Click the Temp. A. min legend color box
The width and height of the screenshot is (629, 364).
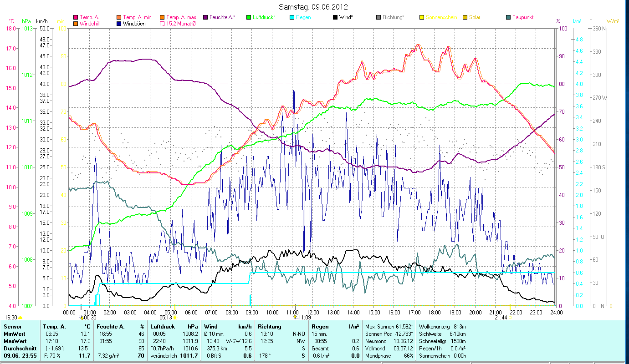coord(119,17)
